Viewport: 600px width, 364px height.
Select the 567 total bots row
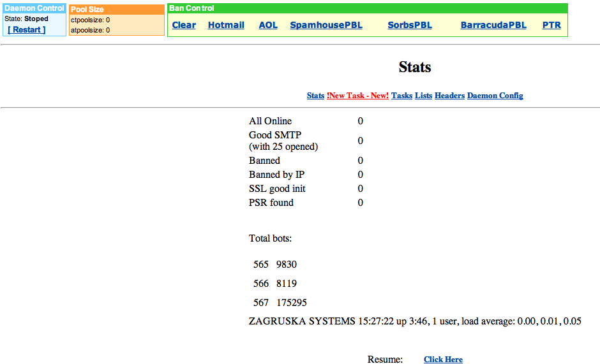click(280, 302)
